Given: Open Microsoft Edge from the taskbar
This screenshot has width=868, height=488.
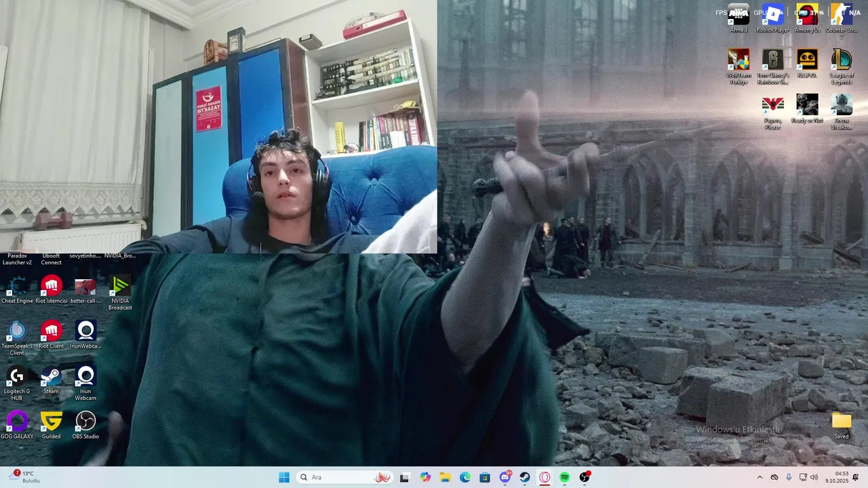Looking at the screenshot, I should point(465,477).
